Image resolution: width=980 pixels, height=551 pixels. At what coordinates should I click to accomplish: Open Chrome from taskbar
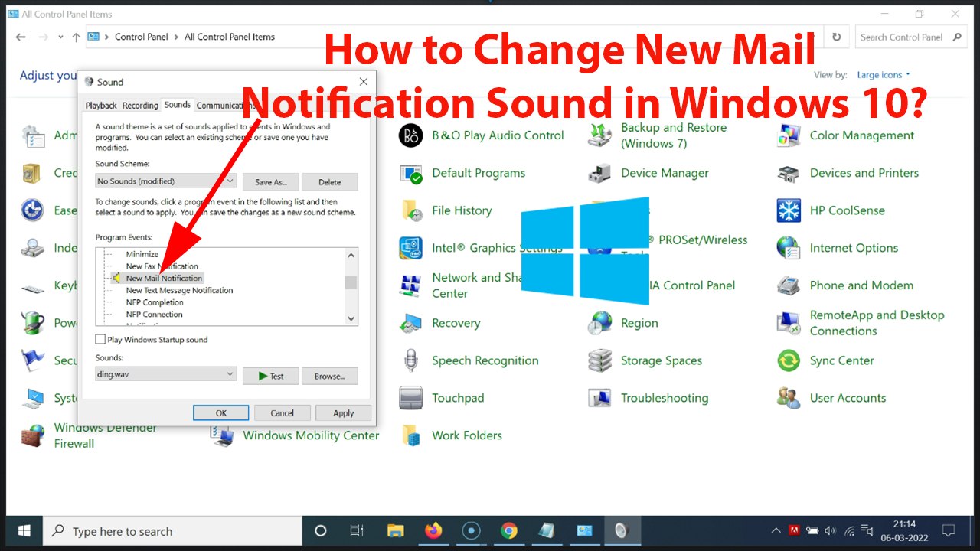[x=509, y=530]
